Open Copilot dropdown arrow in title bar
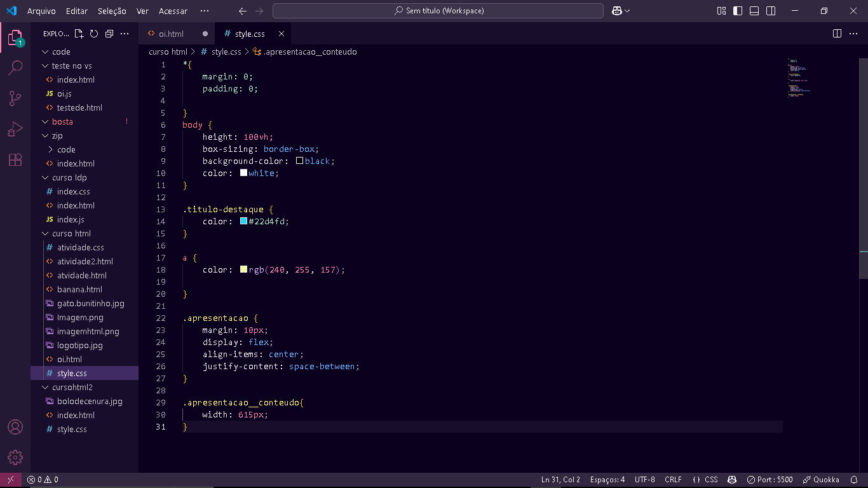Screen dimensions: 868x488 click(x=628, y=11)
